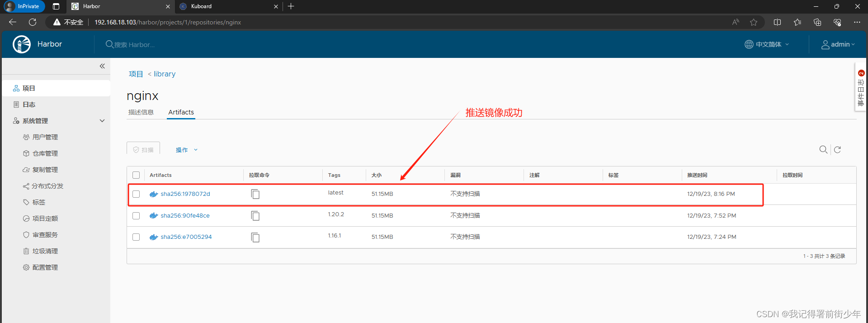
Task: Open 垃圾清理 in the sidebar
Action: tap(45, 251)
